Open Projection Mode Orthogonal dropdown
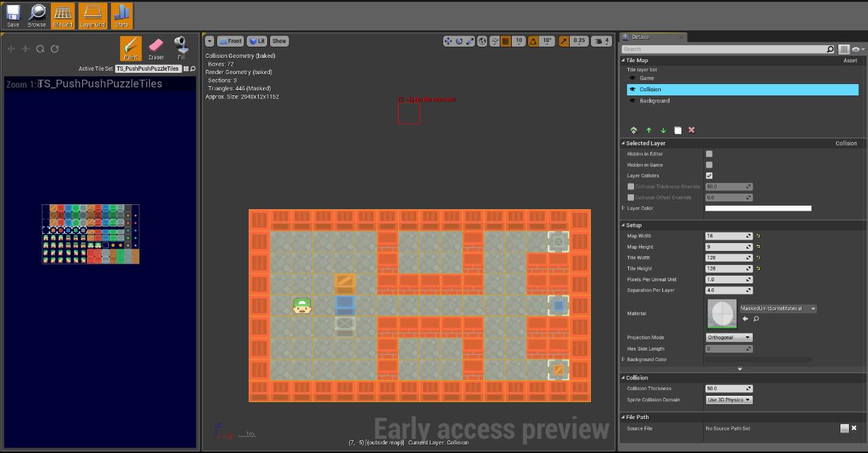868x453 pixels. point(729,338)
